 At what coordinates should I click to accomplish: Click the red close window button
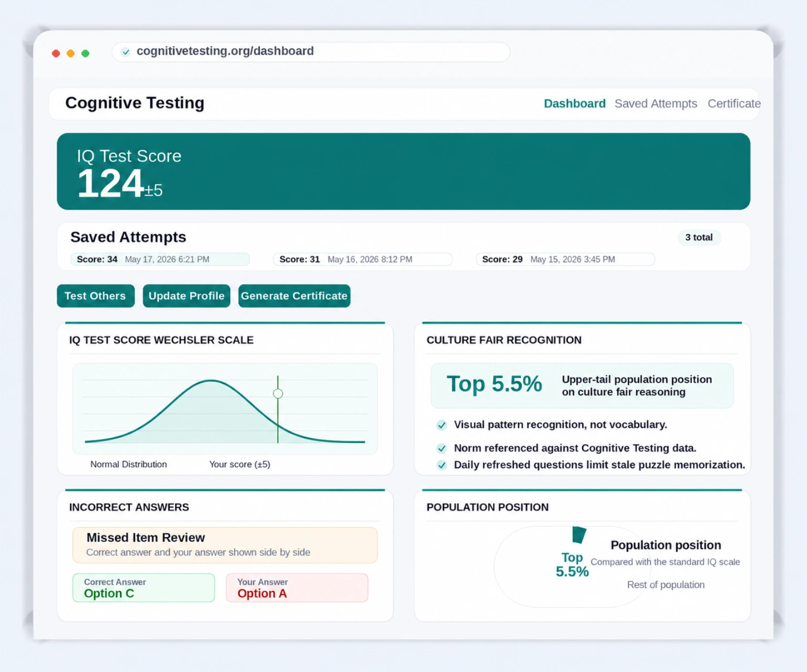pyautogui.click(x=56, y=53)
